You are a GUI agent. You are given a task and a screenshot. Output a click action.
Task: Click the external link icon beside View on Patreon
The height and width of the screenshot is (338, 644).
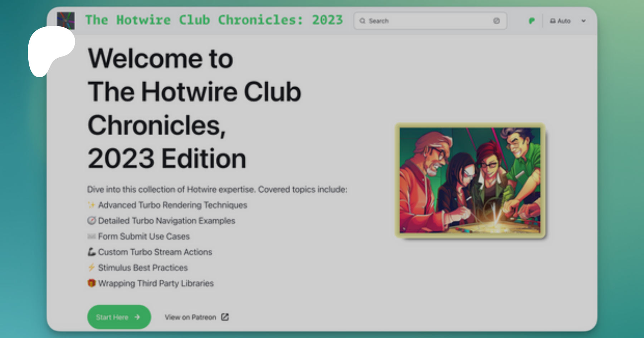point(225,317)
